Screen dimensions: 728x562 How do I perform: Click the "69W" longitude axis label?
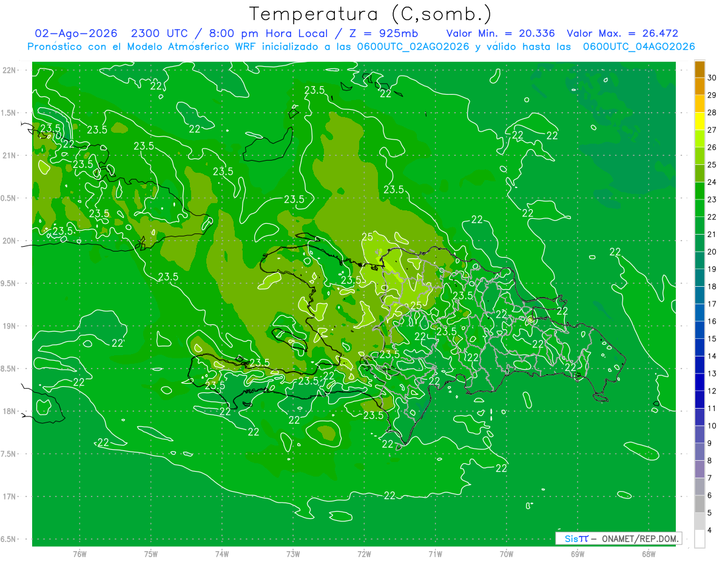tap(578, 554)
